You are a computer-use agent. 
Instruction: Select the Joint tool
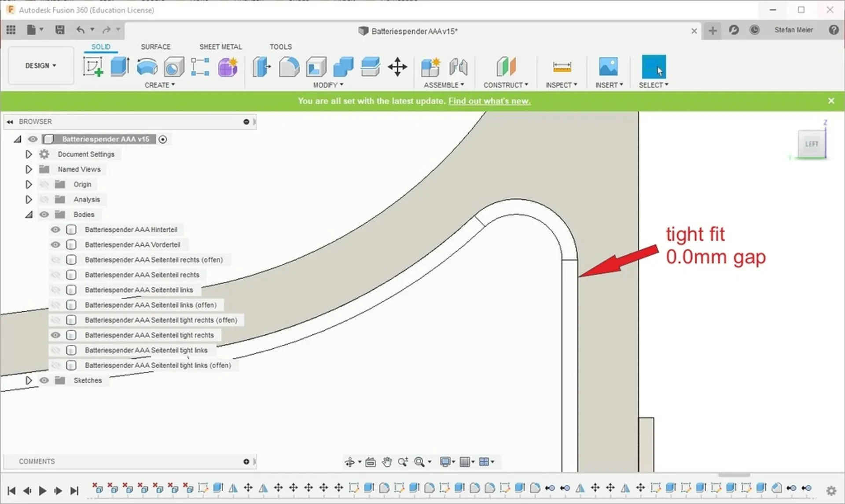[x=458, y=67]
